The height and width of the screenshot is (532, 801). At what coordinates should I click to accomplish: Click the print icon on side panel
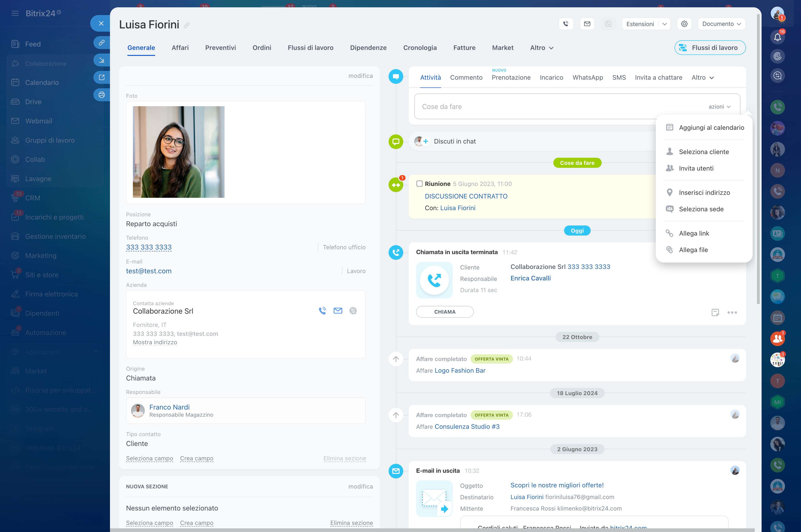pos(101,95)
